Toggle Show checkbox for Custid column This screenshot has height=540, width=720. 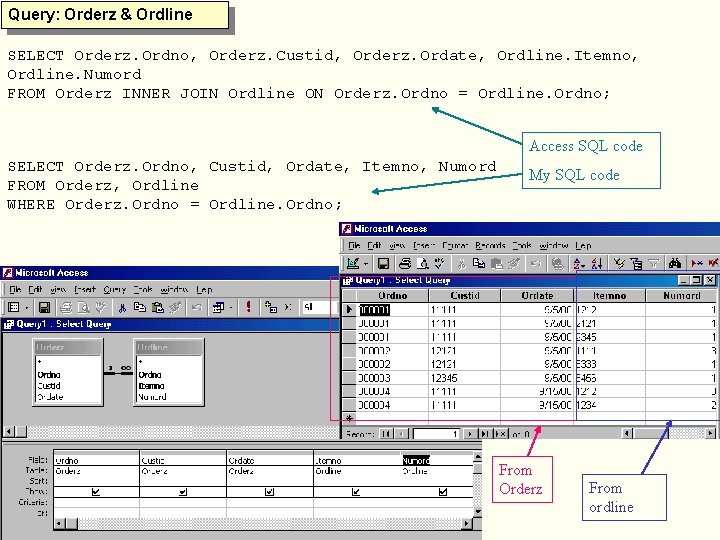183,492
